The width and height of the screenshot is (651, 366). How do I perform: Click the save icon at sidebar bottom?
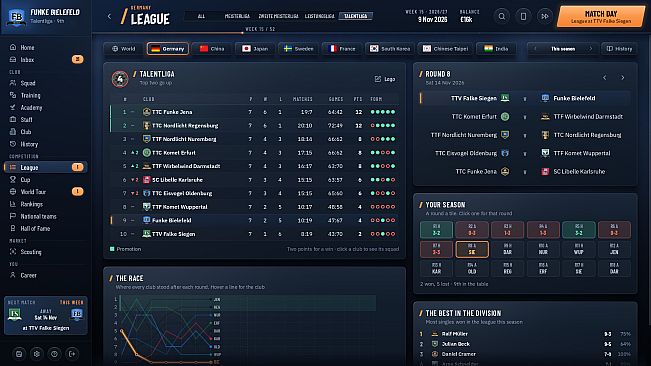click(x=19, y=354)
